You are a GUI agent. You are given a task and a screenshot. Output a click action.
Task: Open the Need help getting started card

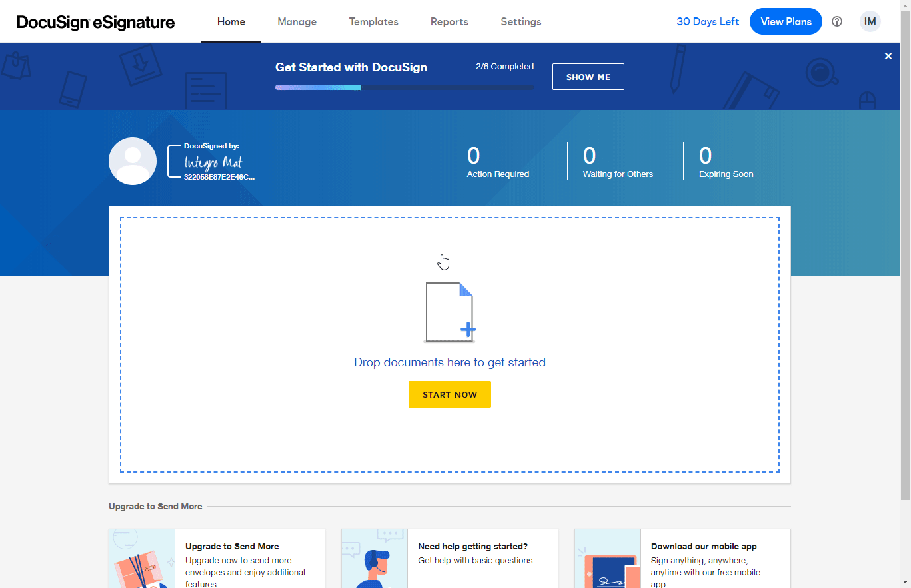[x=450, y=559]
